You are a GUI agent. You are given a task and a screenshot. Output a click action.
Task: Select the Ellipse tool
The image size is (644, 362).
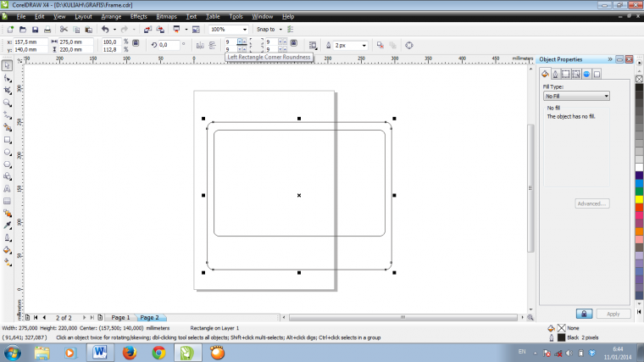pyautogui.click(x=8, y=152)
